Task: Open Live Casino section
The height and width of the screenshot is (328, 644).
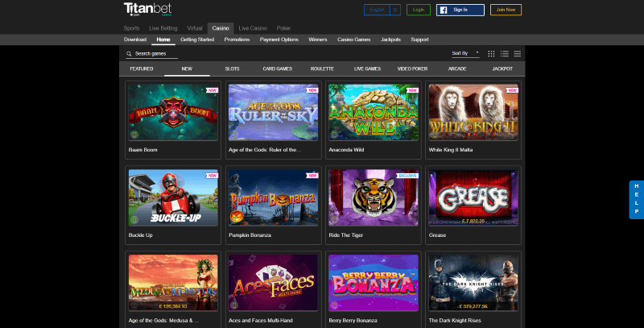Action: (253, 28)
